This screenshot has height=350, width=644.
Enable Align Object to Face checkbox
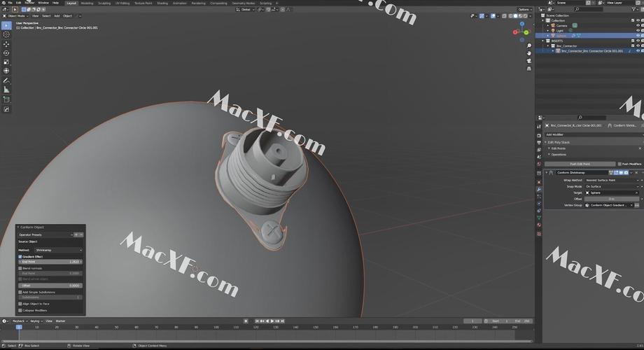coord(20,304)
